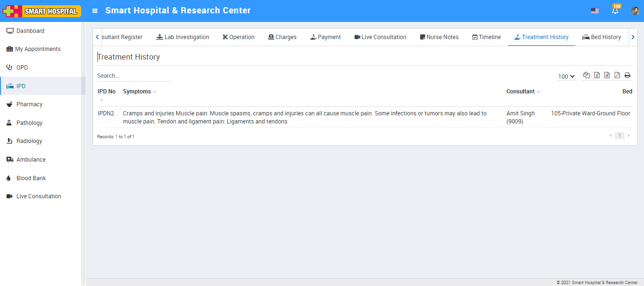Viewport: 644px width, 286px height.
Task: Click the Search input field
Action: pos(134,76)
